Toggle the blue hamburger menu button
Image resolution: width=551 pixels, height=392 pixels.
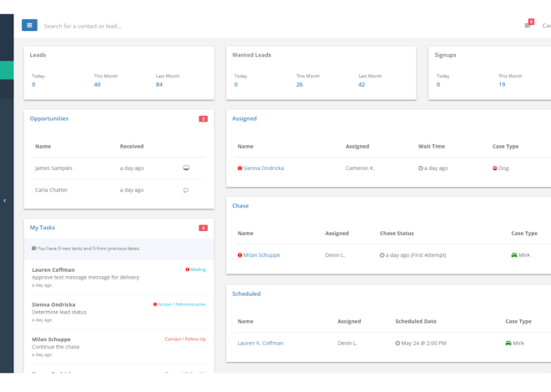pyautogui.click(x=29, y=25)
